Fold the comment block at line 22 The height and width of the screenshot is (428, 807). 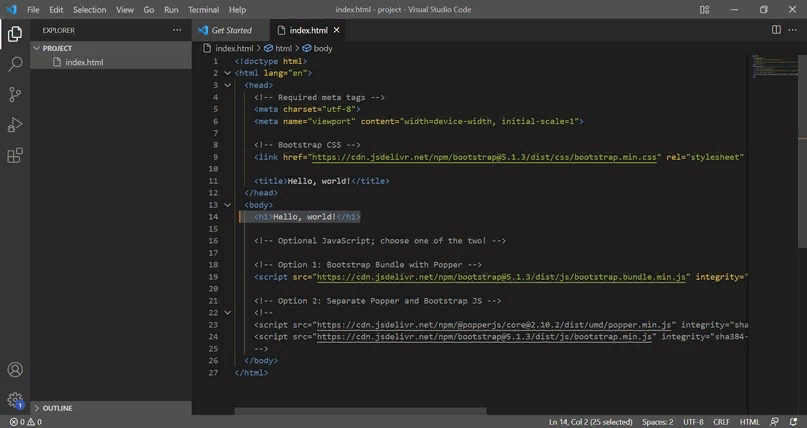227,313
